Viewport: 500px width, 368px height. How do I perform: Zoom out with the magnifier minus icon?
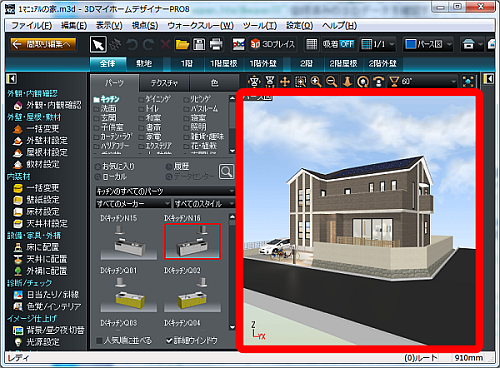click(331, 81)
